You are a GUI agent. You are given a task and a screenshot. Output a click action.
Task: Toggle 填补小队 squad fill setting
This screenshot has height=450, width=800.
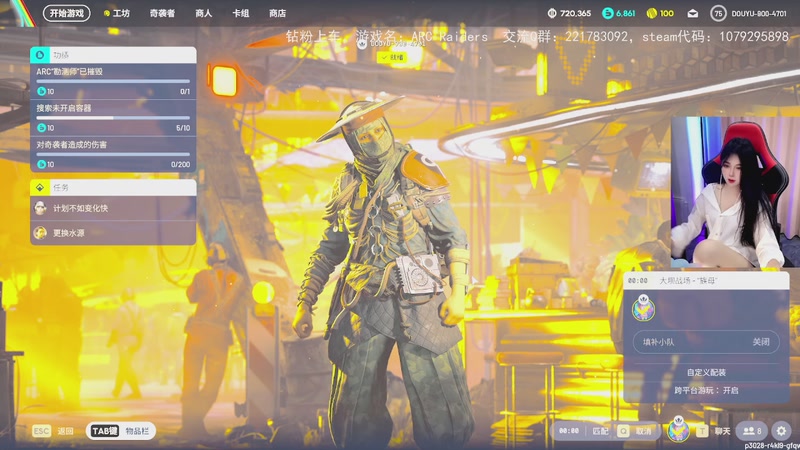[x=706, y=342]
